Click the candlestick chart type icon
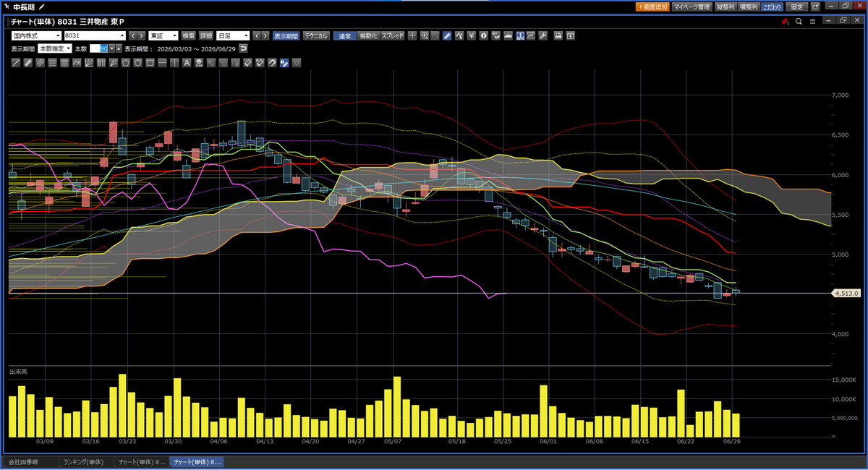The height and width of the screenshot is (470, 868). [x=495, y=35]
